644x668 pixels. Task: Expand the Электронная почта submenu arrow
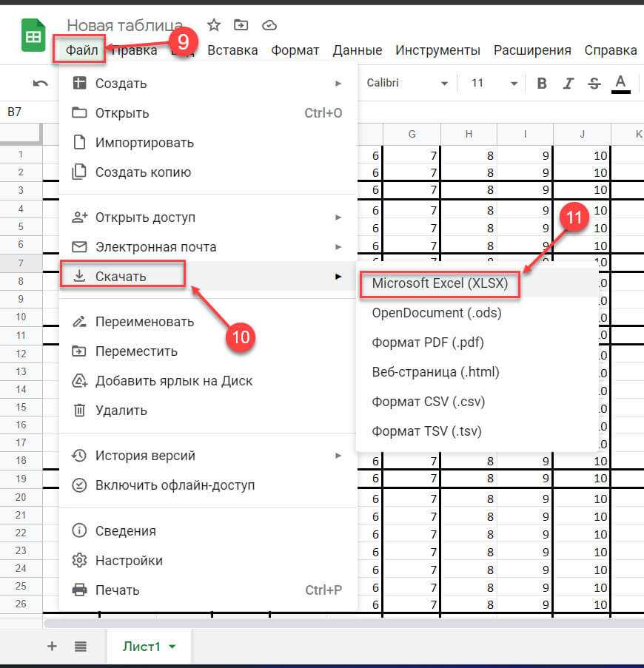[x=338, y=247]
